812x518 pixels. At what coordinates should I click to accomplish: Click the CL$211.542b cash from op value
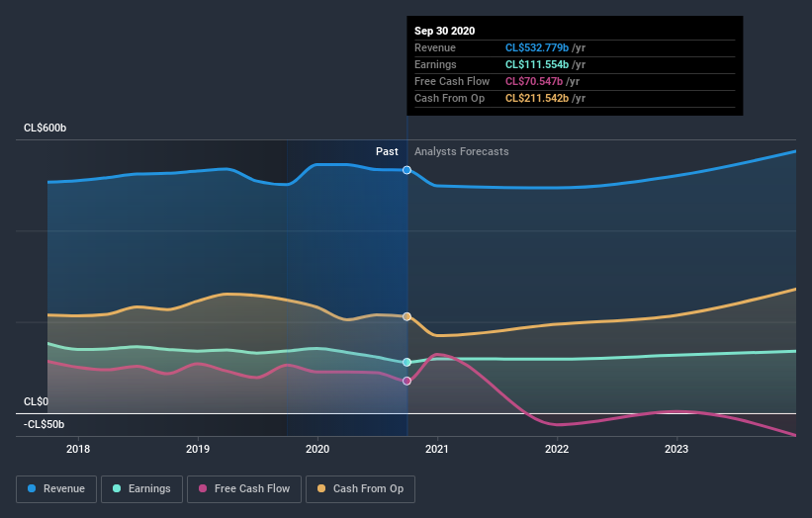pos(537,98)
